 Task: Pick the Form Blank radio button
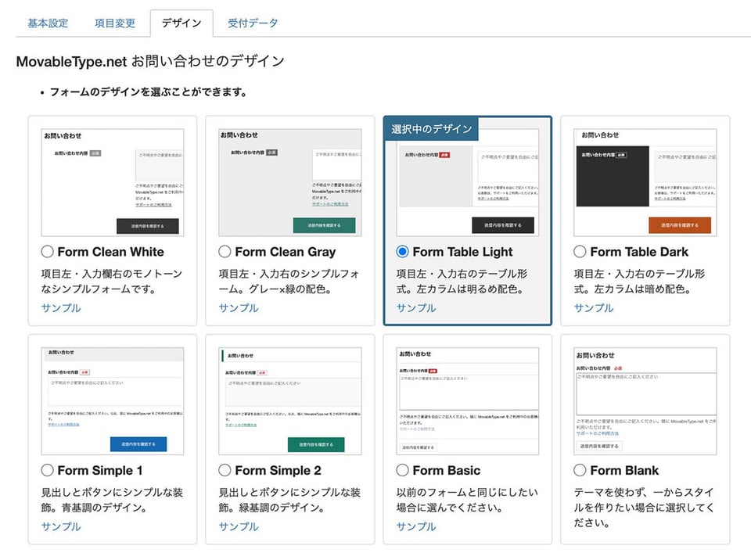point(580,470)
